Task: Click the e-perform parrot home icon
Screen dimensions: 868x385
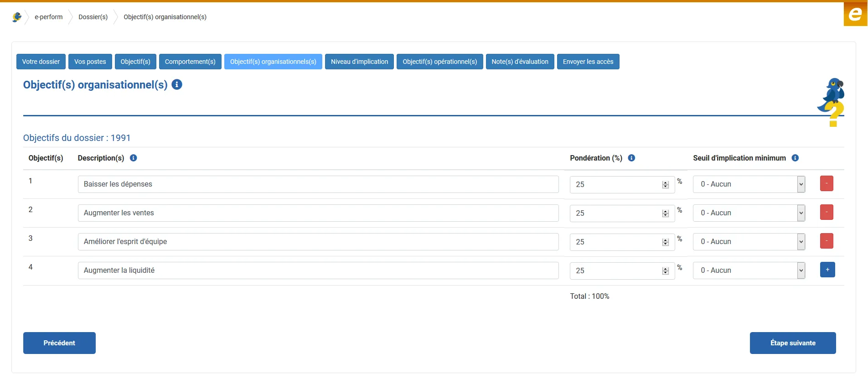Action: (17, 17)
